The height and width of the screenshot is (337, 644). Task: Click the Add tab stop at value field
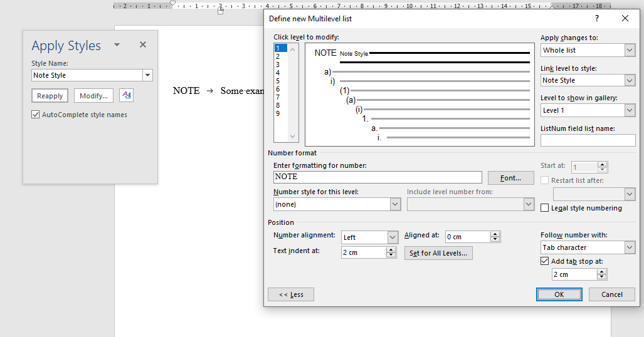[x=574, y=274]
